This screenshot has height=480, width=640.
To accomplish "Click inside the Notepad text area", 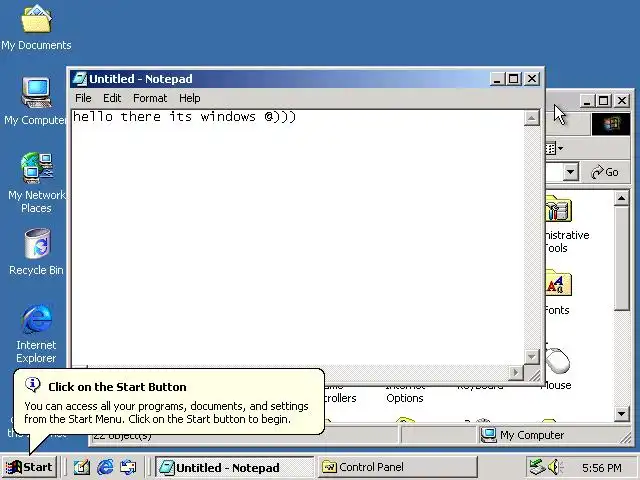I will pyautogui.click(x=298, y=238).
